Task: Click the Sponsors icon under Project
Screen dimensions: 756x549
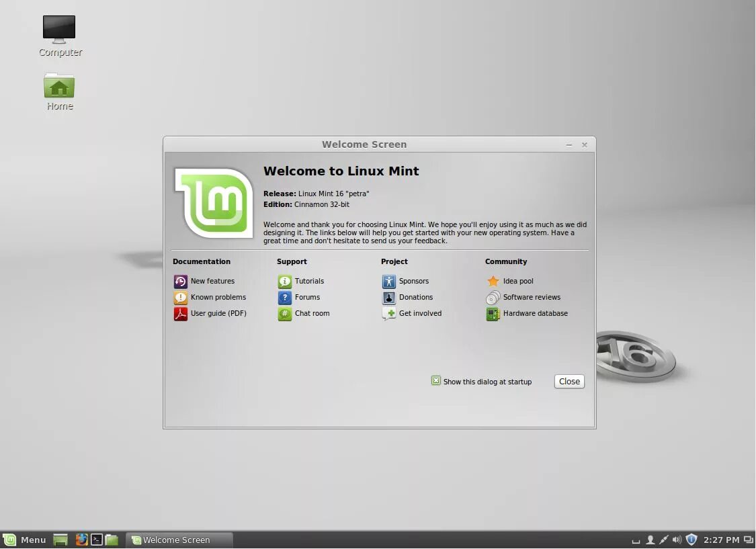Action: click(x=388, y=282)
